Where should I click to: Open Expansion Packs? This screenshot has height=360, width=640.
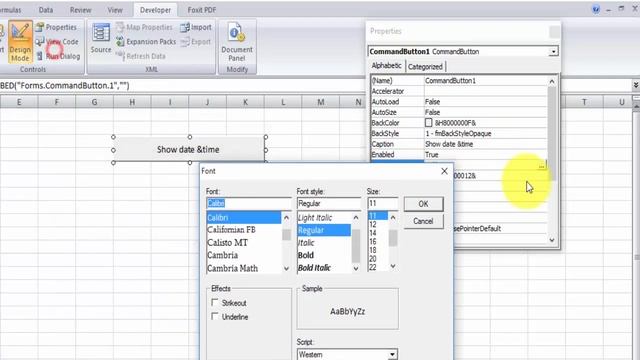click(x=146, y=42)
